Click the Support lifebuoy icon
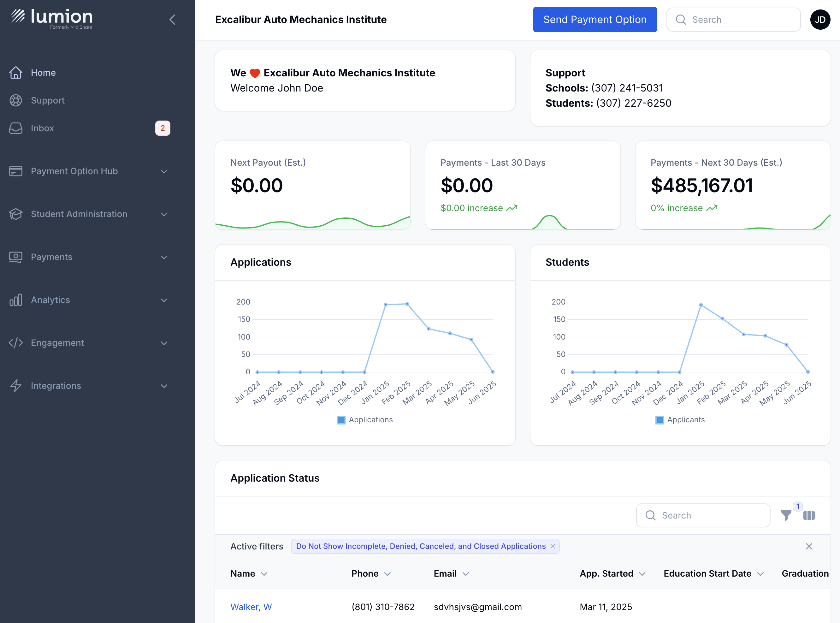Viewport: 840px width, 623px height. 16,100
